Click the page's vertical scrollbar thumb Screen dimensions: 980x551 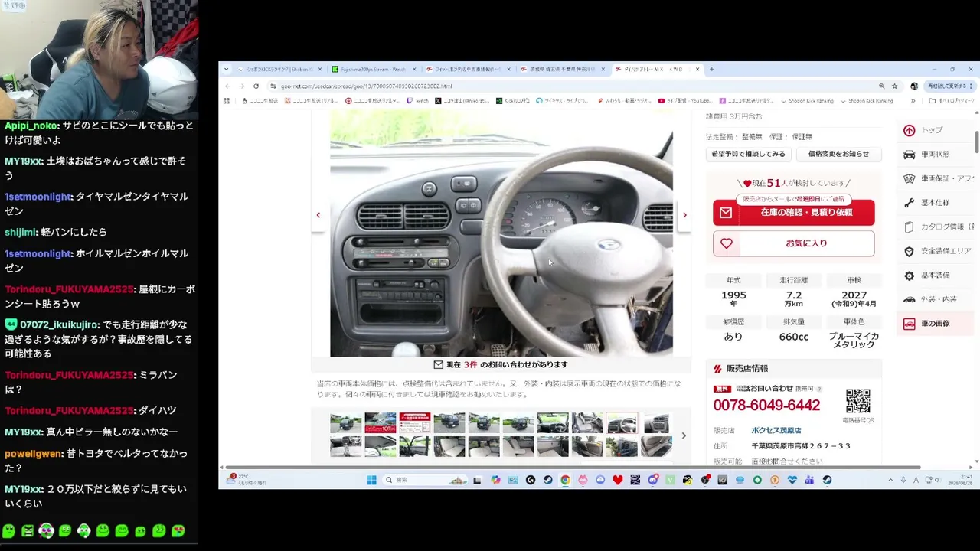click(976, 142)
